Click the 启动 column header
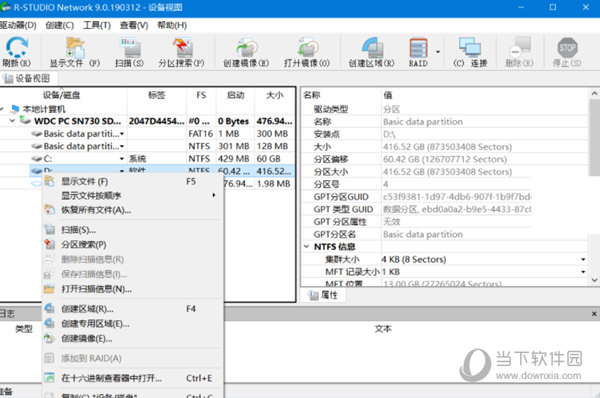This screenshot has height=398, width=600. tap(235, 95)
